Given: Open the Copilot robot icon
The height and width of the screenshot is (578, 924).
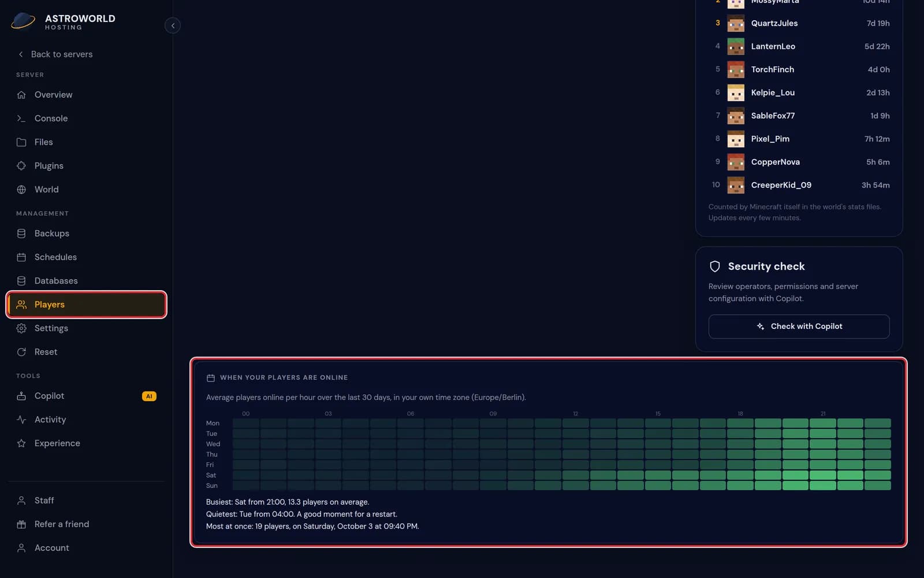Looking at the screenshot, I should [x=21, y=396].
